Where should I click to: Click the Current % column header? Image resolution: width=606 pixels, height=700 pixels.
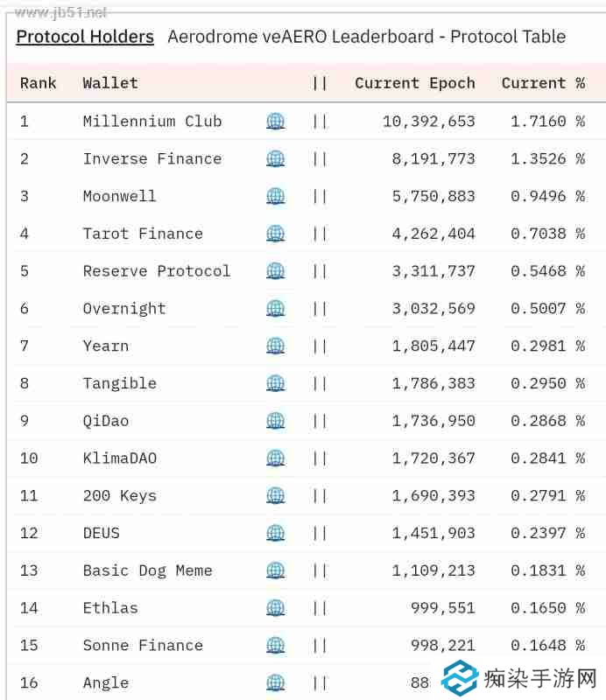[x=542, y=83]
